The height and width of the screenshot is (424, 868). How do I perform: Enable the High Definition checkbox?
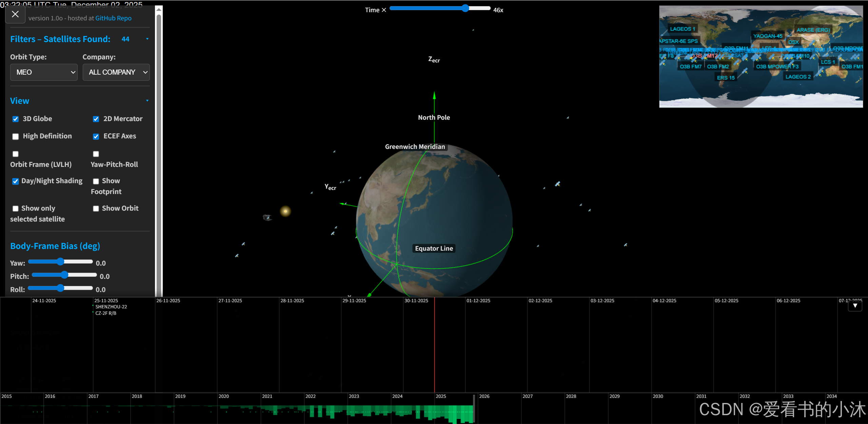click(x=16, y=136)
